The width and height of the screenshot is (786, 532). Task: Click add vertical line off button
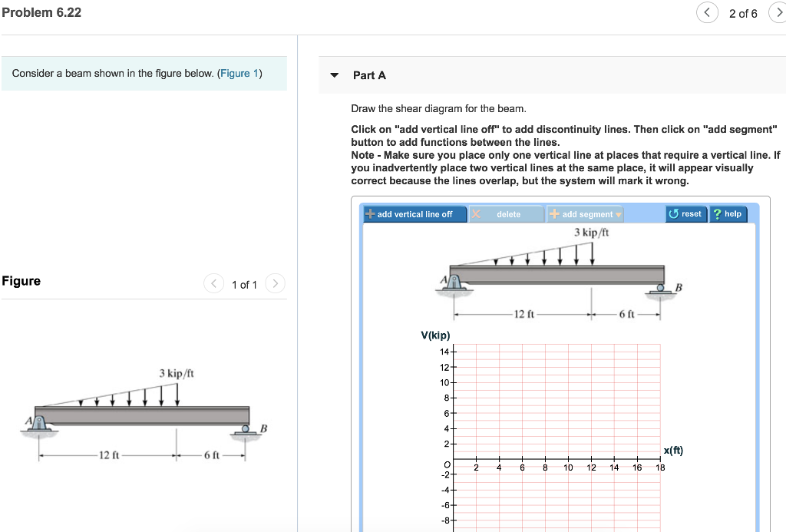[x=415, y=214]
